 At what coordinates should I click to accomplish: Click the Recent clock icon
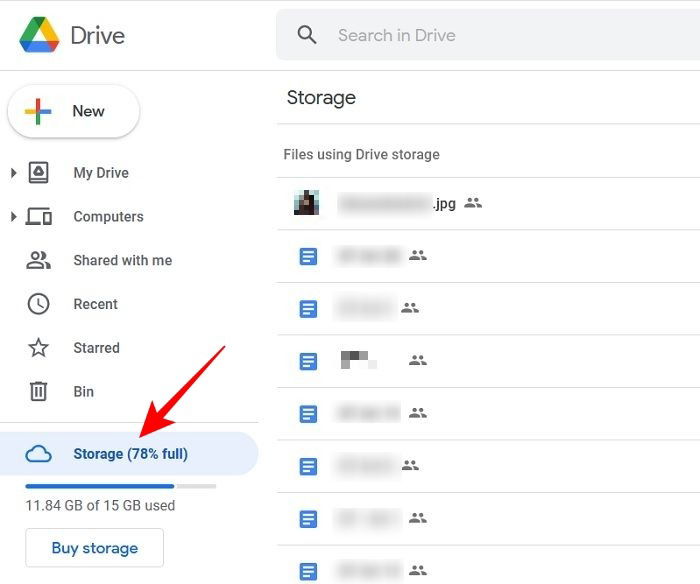pos(38,304)
